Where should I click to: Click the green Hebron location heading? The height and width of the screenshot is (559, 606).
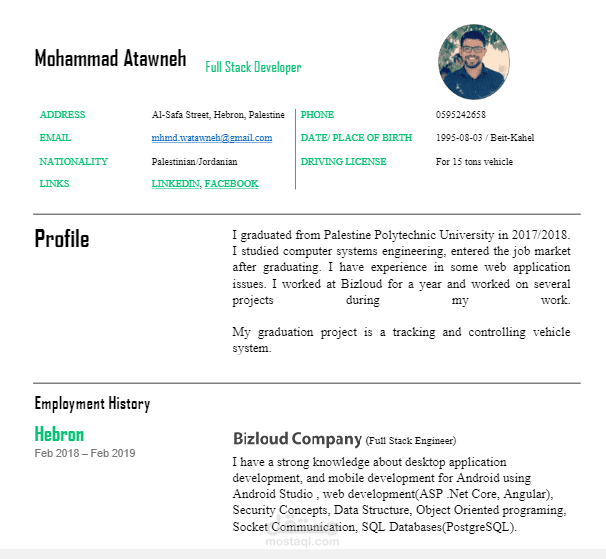pos(59,434)
